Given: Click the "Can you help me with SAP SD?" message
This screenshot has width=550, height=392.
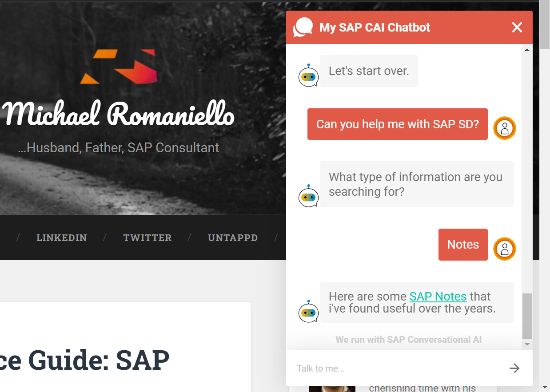Looking at the screenshot, I should [398, 124].
